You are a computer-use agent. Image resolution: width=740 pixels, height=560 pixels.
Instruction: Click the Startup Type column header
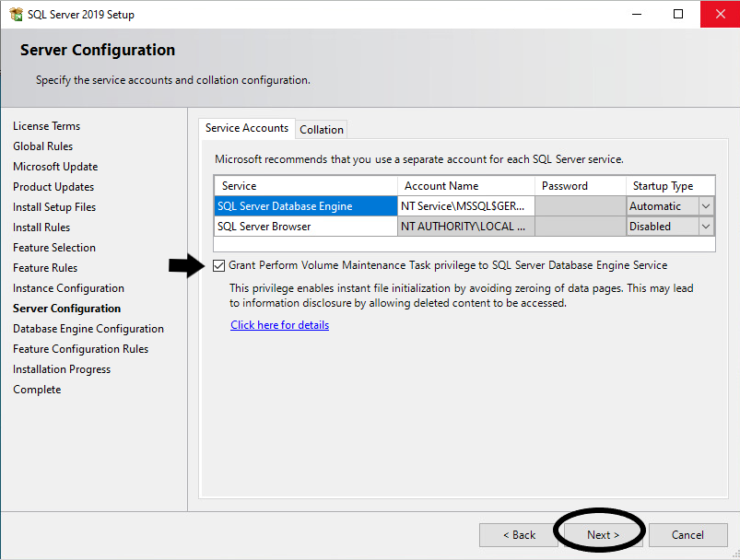[x=671, y=186]
